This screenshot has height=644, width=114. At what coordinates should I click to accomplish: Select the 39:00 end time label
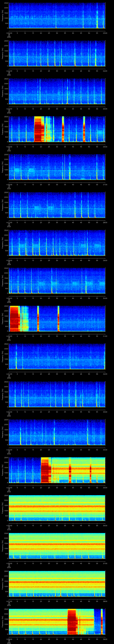point(105,639)
